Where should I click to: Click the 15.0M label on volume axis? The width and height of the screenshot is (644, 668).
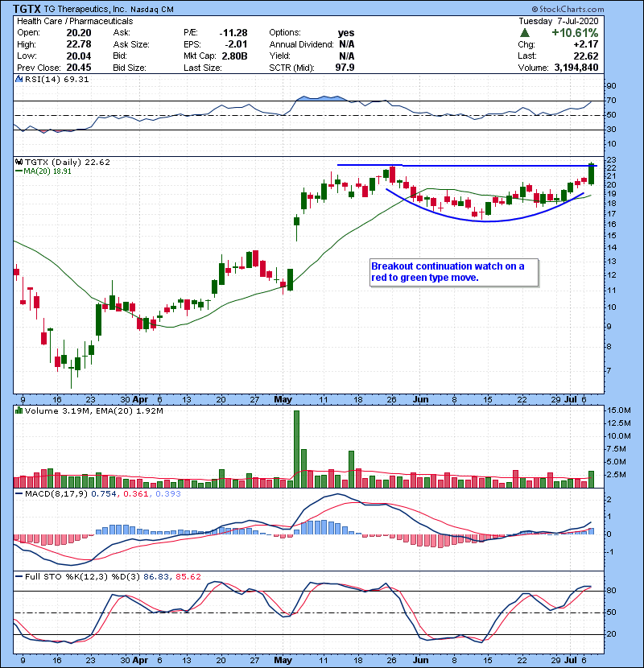point(619,410)
